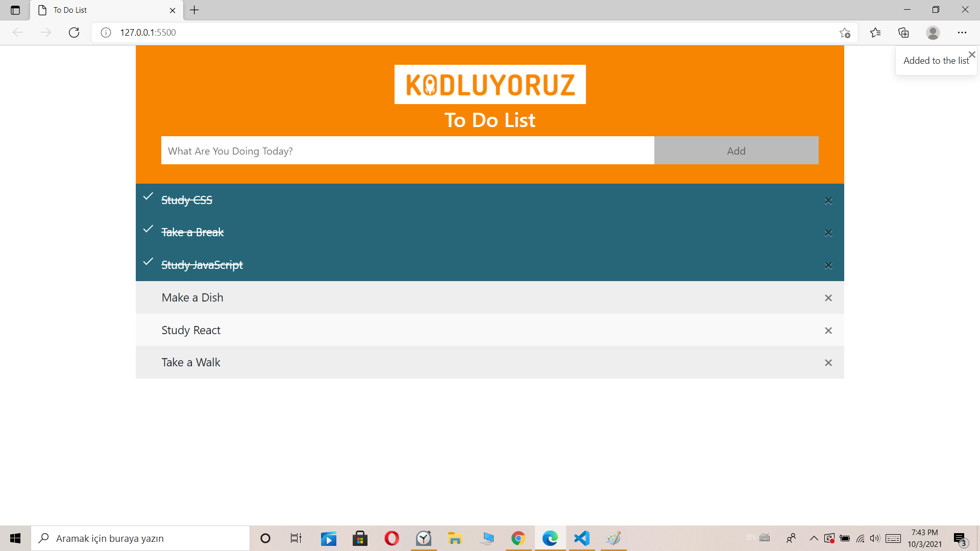980x551 pixels.
Task: Delete the Study CSS task
Action: click(x=828, y=201)
